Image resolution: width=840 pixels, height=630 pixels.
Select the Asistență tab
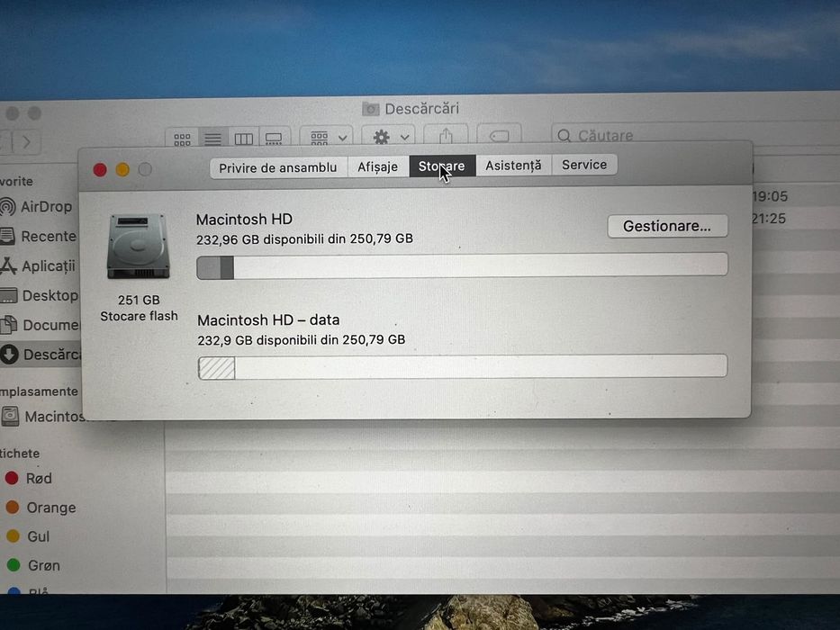click(x=513, y=166)
